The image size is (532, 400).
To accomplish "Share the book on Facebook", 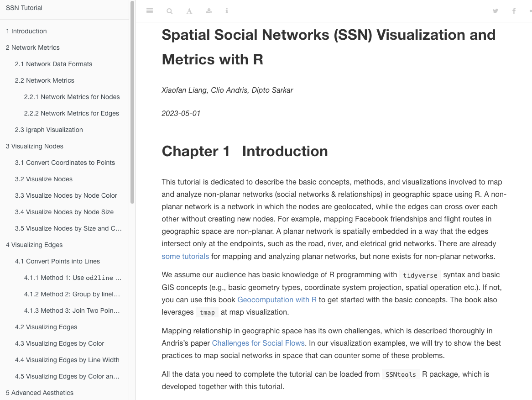I will [514, 11].
